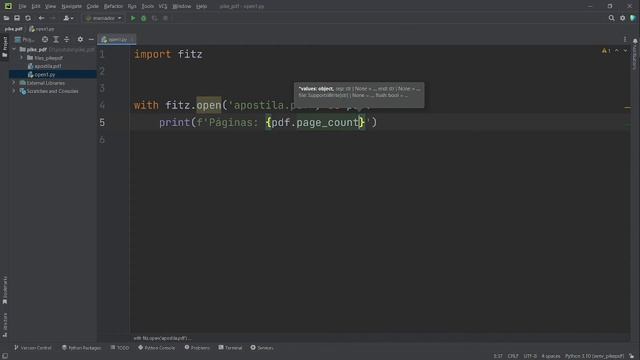Toggle the Bookmarks side tab
Screen dimensions: 640x360
coord(4,290)
